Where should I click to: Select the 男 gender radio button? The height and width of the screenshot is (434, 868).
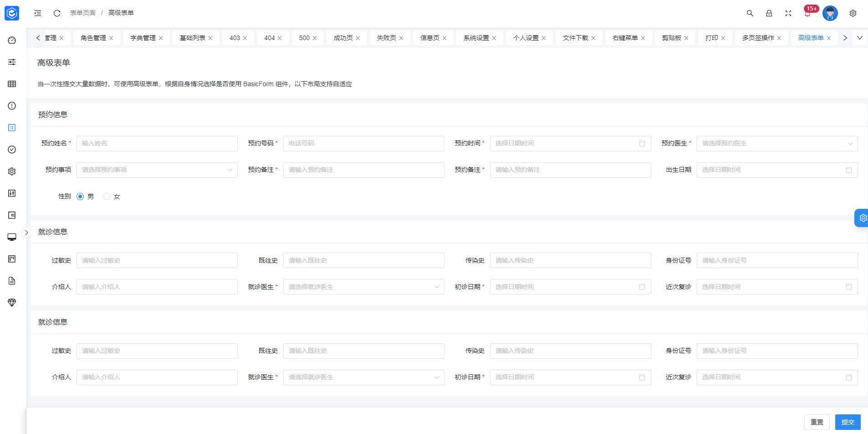pyautogui.click(x=80, y=196)
